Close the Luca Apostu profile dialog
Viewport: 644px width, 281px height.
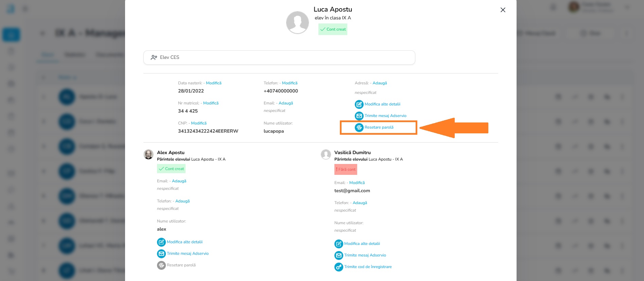coord(503,10)
